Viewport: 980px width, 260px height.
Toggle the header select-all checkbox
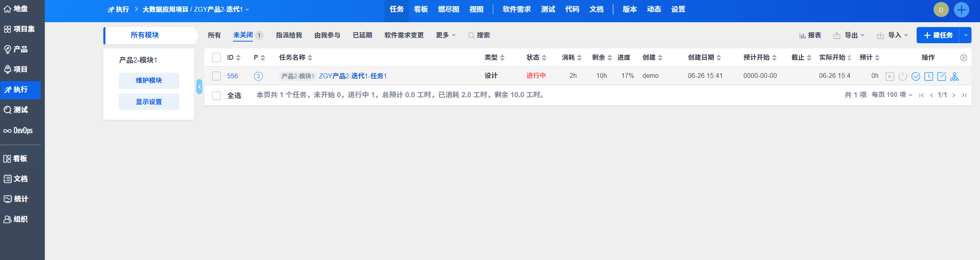pos(216,58)
